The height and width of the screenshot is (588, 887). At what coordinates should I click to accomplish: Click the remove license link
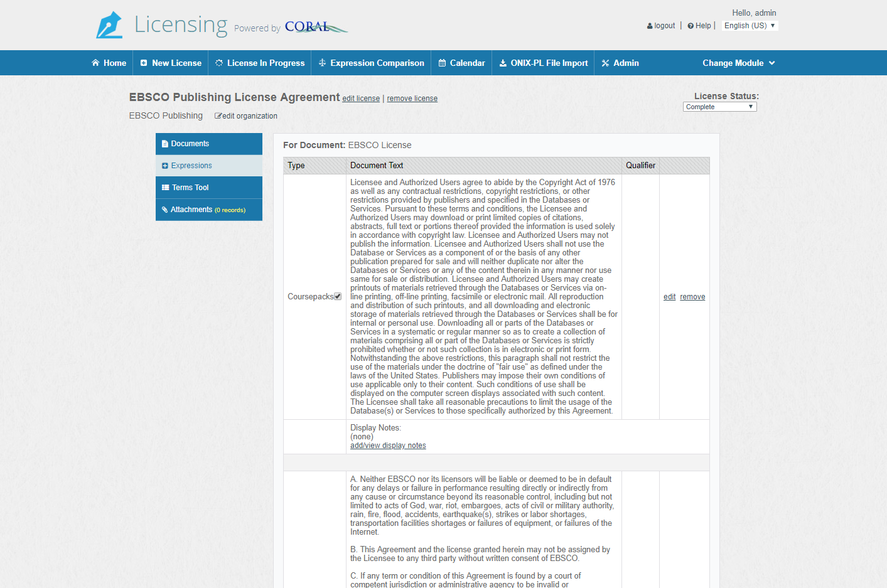point(412,99)
